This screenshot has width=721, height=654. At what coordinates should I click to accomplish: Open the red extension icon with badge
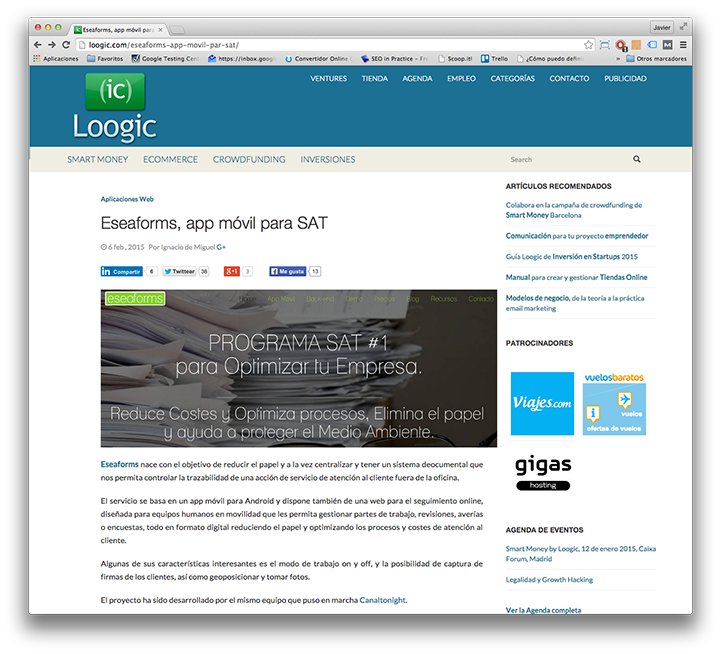tap(621, 45)
